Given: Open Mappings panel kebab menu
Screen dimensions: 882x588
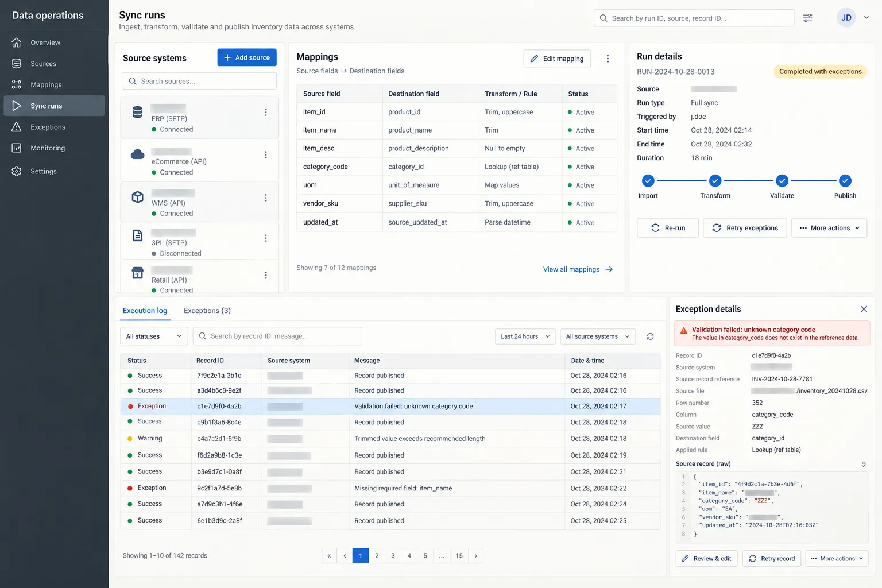Looking at the screenshot, I should [x=608, y=59].
